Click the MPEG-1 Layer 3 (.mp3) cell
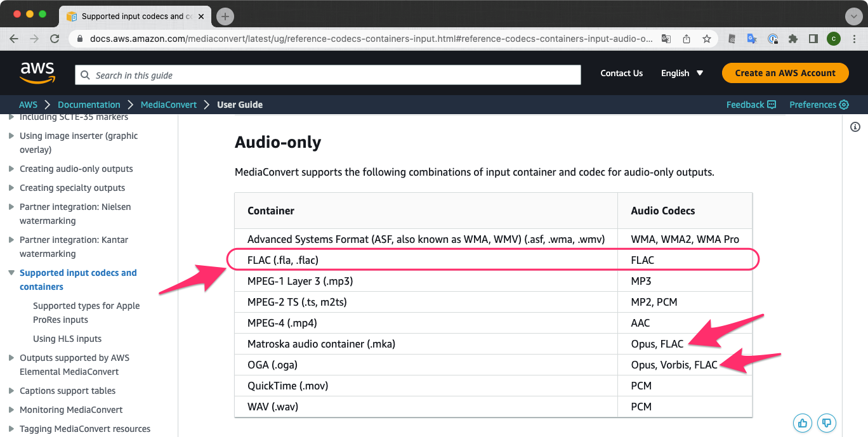 (x=426, y=281)
